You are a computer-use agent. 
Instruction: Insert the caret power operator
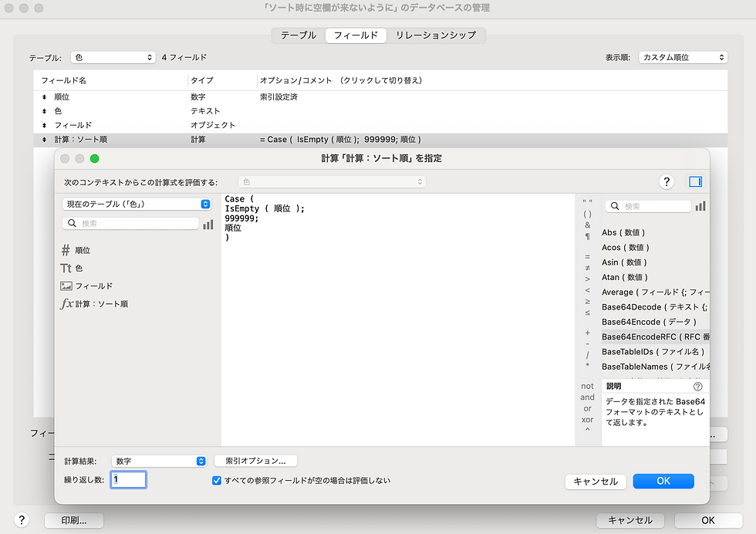point(587,430)
